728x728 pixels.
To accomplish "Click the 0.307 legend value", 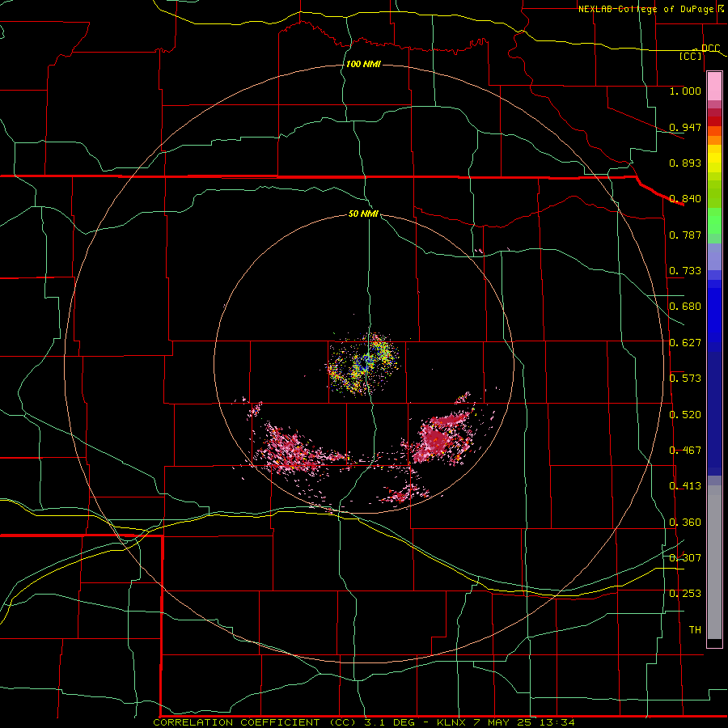I will [685, 558].
